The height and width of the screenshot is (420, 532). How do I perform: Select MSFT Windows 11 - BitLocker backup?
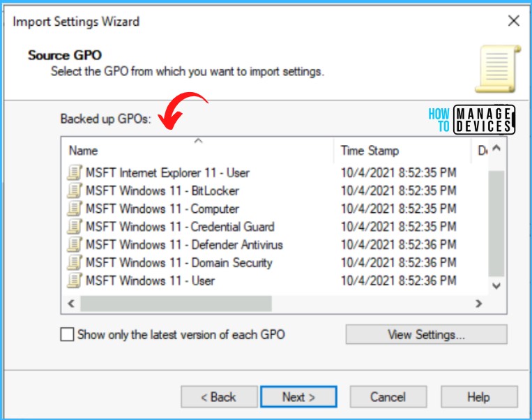point(162,191)
